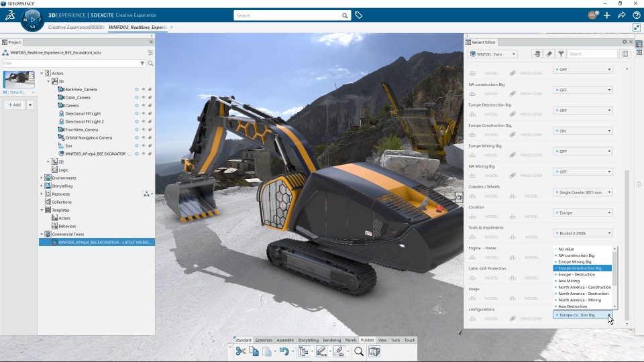Click the Variant Editor search field
The image size is (644, 362).
click(592, 54)
